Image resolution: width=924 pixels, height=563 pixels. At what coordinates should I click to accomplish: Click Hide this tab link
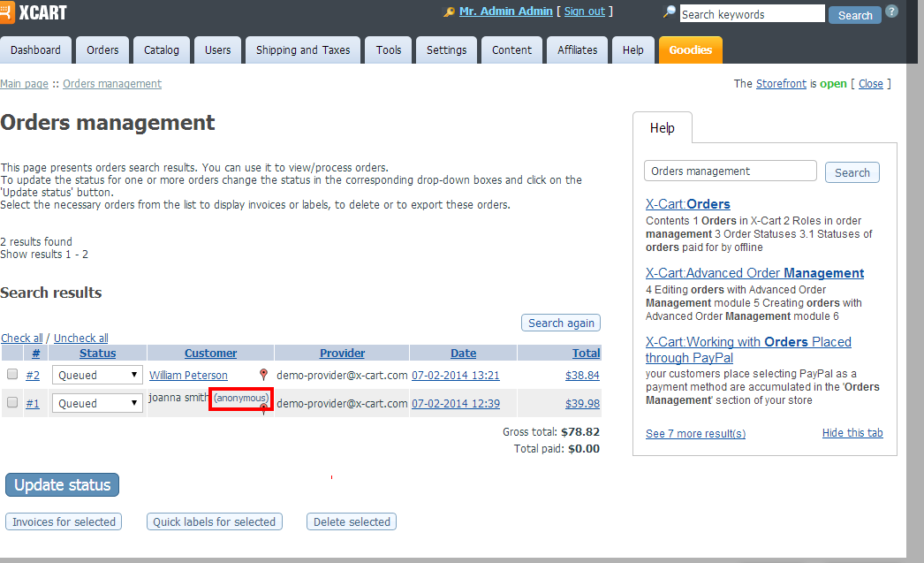[x=852, y=433]
